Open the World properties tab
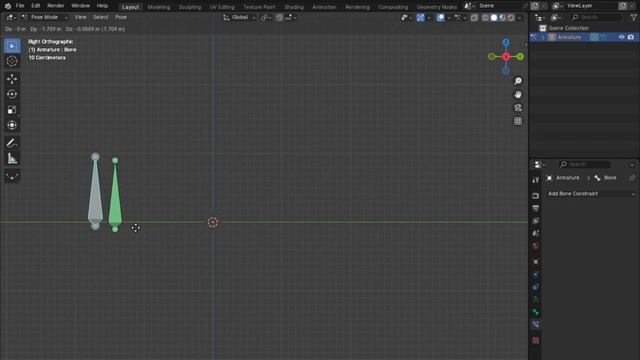The width and height of the screenshot is (640, 360). coord(536,246)
